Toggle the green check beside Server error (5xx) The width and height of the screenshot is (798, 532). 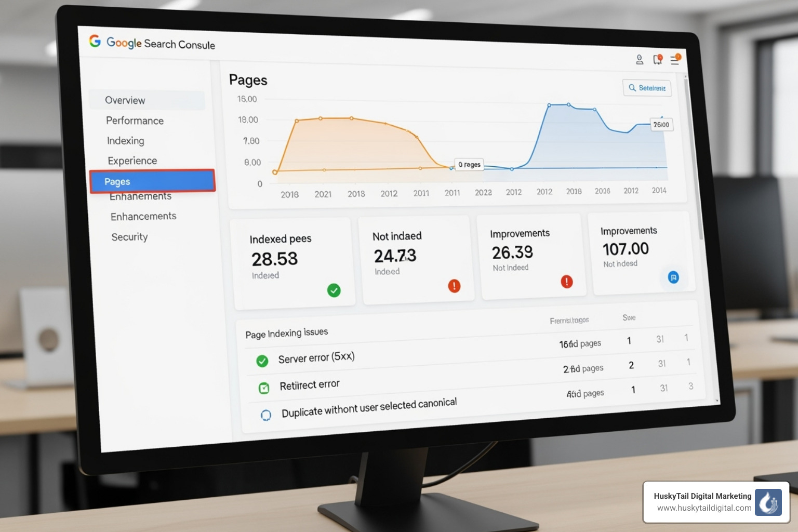click(x=262, y=361)
